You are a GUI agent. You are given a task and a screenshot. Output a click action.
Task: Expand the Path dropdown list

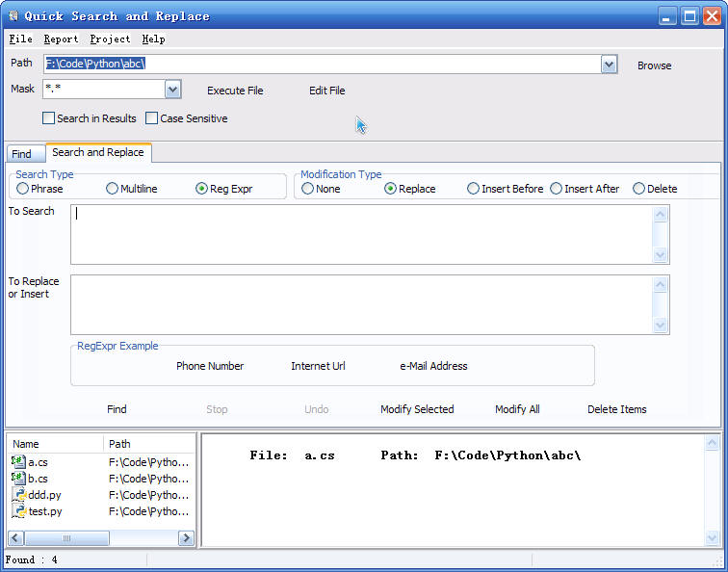click(609, 65)
